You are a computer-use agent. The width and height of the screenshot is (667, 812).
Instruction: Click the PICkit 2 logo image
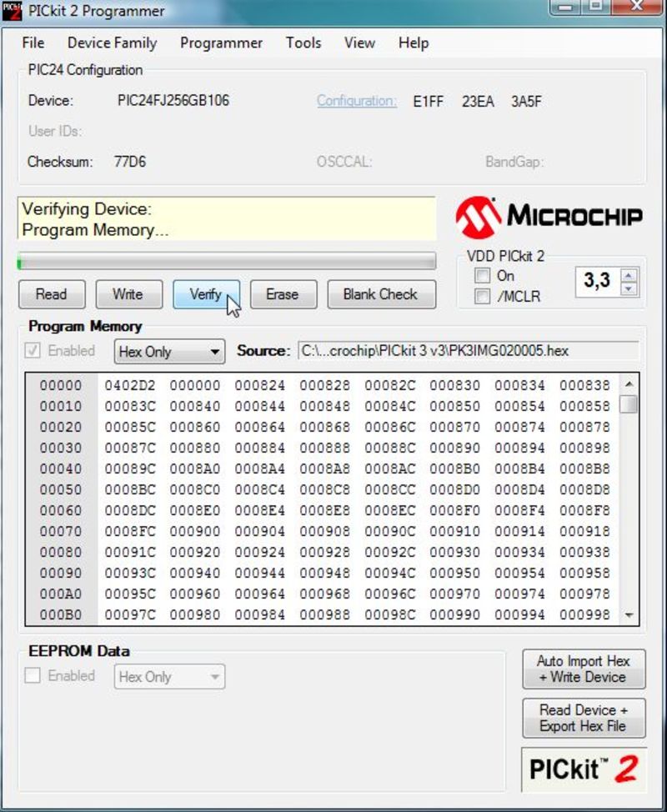[x=583, y=769]
